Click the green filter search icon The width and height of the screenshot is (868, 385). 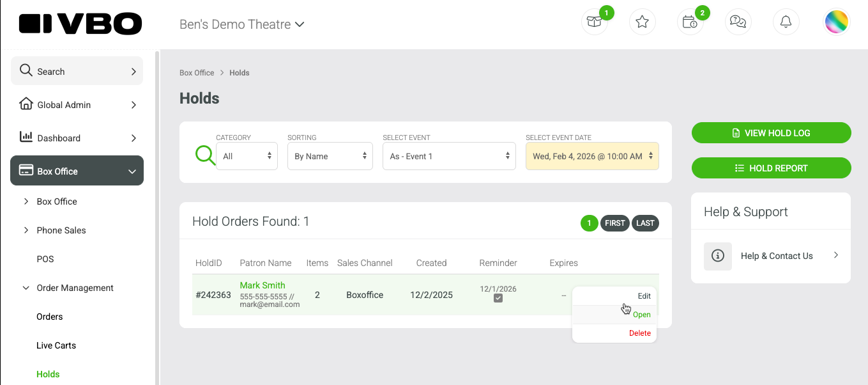coord(205,155)
